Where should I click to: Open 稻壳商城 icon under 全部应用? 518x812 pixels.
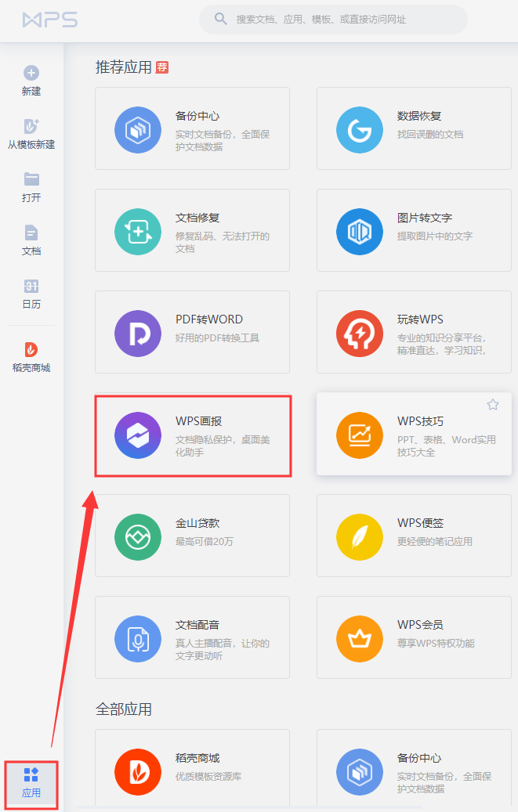(138, 772)
